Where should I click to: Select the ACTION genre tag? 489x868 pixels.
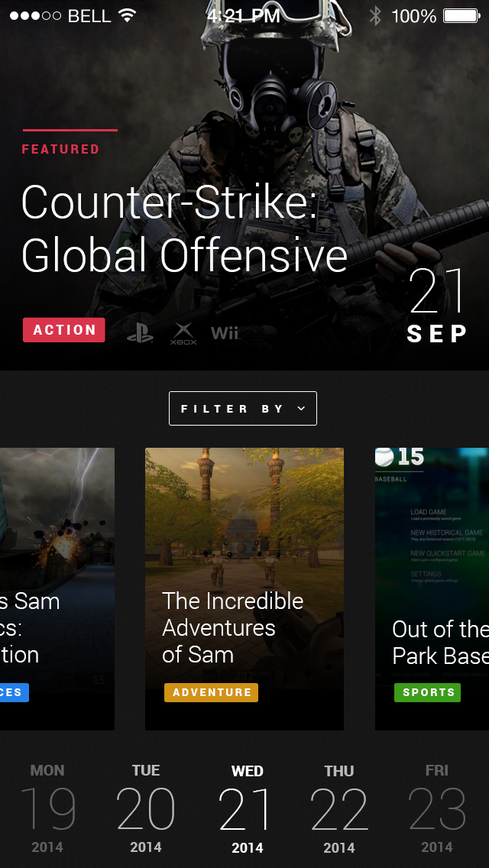(x=63, y=330)
